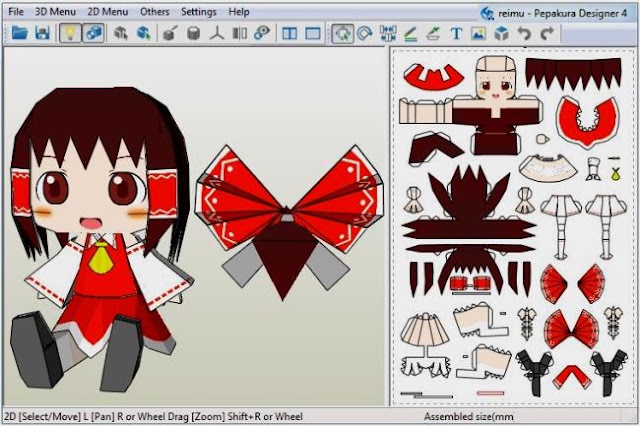Click the 'Assembled size(mm' status text
Viewport: 640px width, 426px height.
[468, 417]
